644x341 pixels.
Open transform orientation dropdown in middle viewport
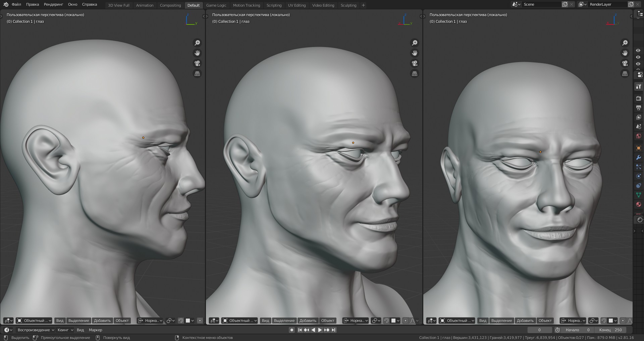pos(356,321)
